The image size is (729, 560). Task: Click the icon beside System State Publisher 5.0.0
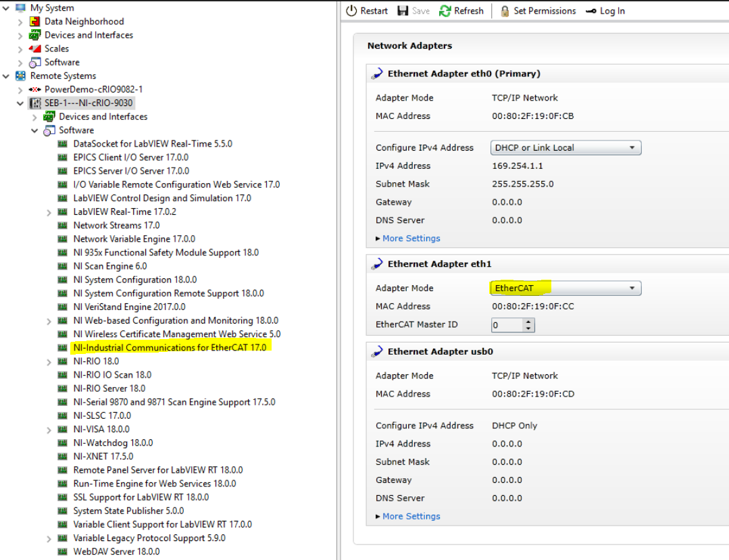(x=62, y=511)
